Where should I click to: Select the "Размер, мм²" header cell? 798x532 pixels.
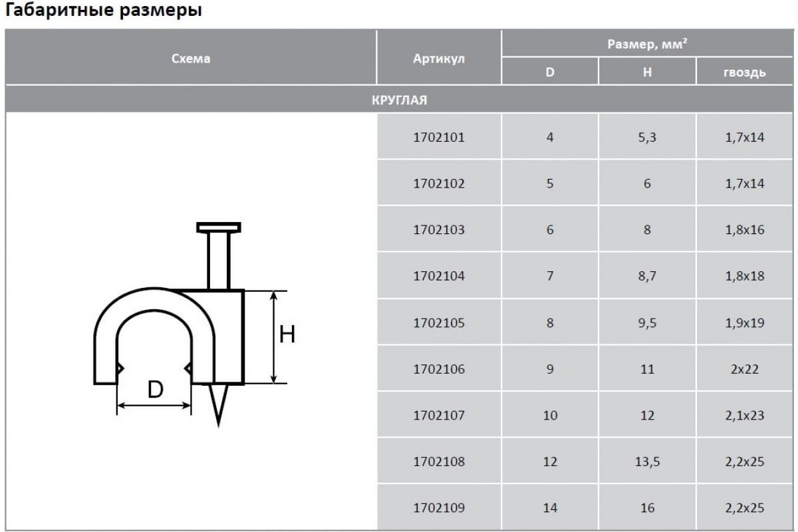(647, 45)
